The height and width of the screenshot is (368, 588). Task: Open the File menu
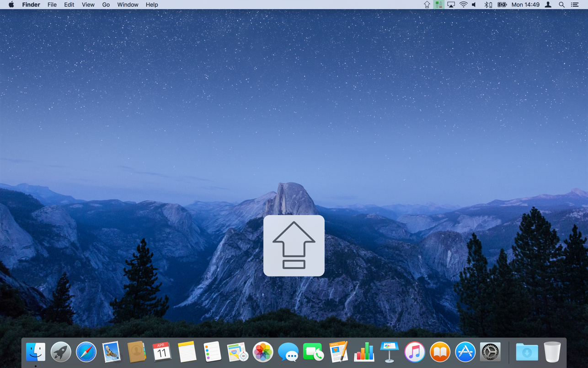click(52, 5)
